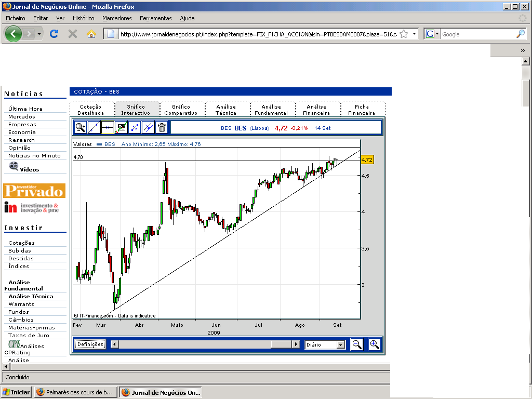Viewport: 532px width, 399px height.
Task: Open the Última Hora news link
Action: [25, 109]
